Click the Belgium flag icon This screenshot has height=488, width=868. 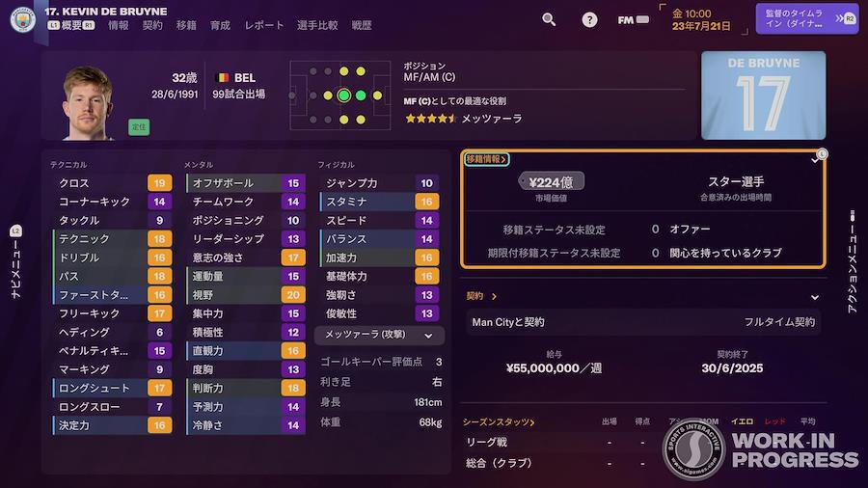pos(223,77)
